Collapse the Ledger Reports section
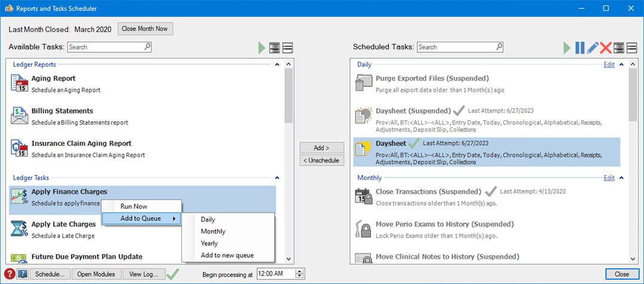 (277, 64)
